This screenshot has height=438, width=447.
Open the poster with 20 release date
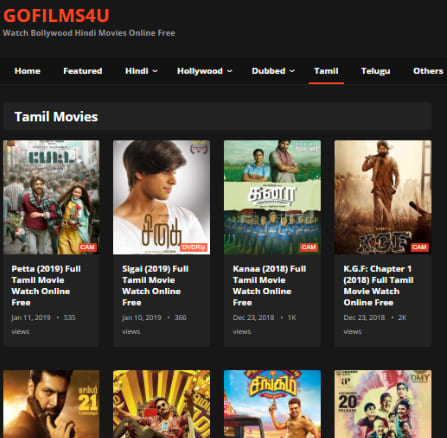(383, 404)
